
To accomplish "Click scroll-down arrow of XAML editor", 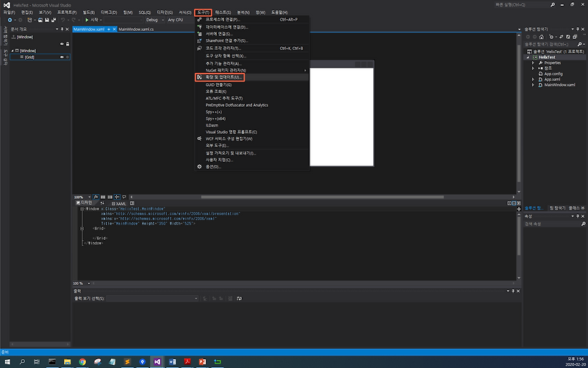I will pos(519,278).
